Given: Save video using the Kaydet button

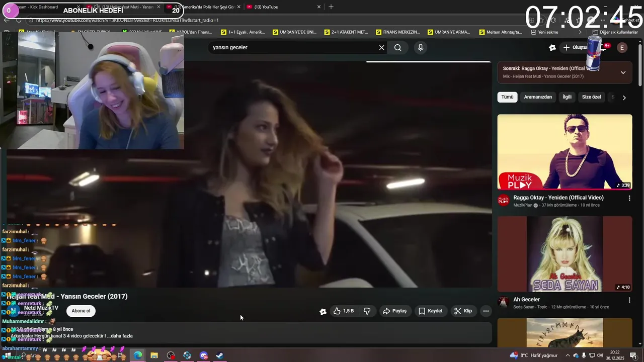Looking at the screenshot, I should click(431, 311).
